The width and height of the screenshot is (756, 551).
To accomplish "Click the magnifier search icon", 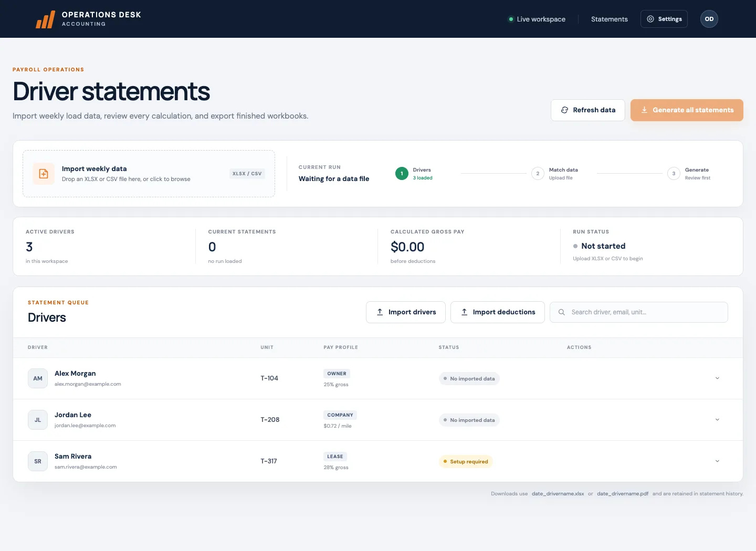I will pos(561,312).
